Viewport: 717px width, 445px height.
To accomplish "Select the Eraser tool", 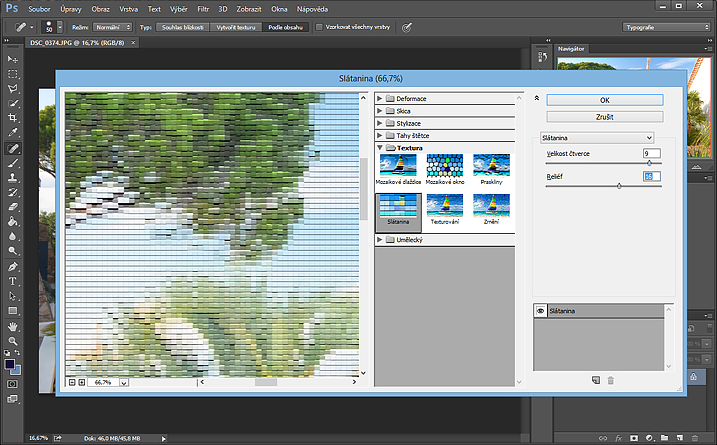I will coord(12,207).
